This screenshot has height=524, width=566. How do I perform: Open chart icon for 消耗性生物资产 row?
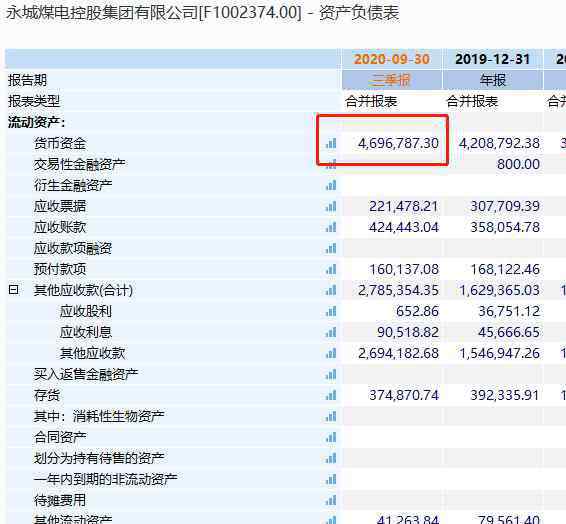331,416
